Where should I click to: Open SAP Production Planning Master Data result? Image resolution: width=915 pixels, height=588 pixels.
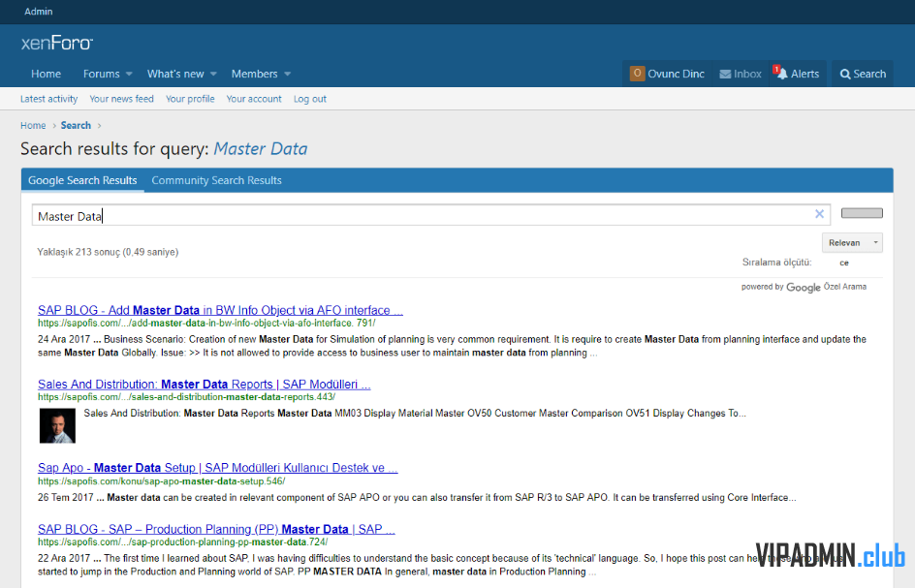[x=216, y=529]
